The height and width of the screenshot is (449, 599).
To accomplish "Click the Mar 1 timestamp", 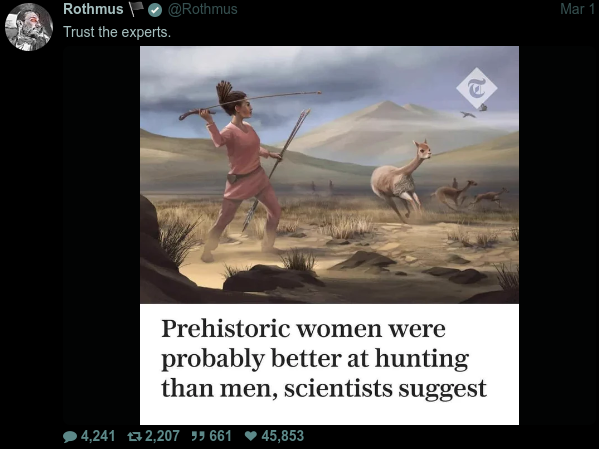I will (577, 9).
